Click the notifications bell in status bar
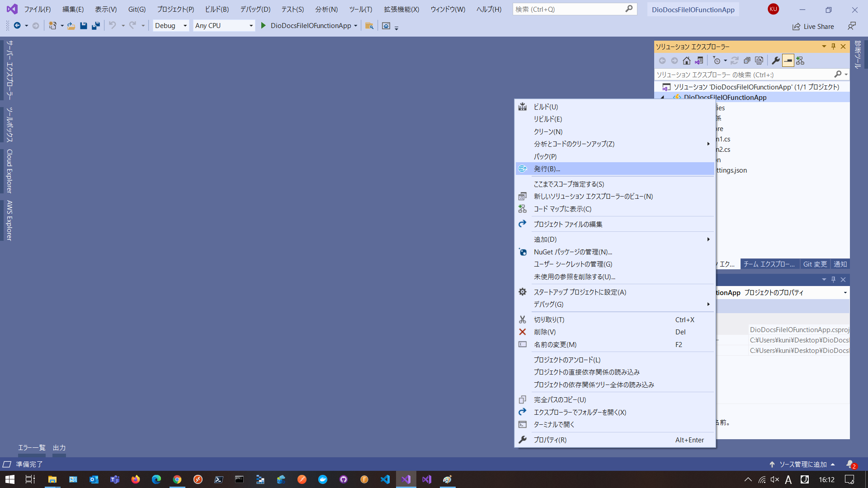Viewport: 868px width, 488px height. [x=850, y=464]
